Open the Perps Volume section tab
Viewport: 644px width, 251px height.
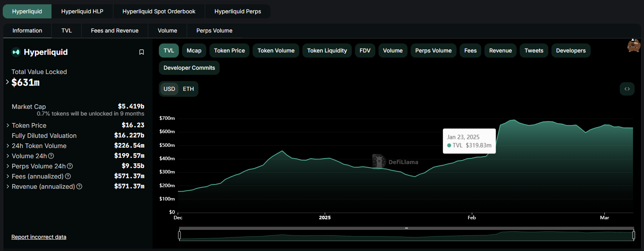[x=215, y=31]
